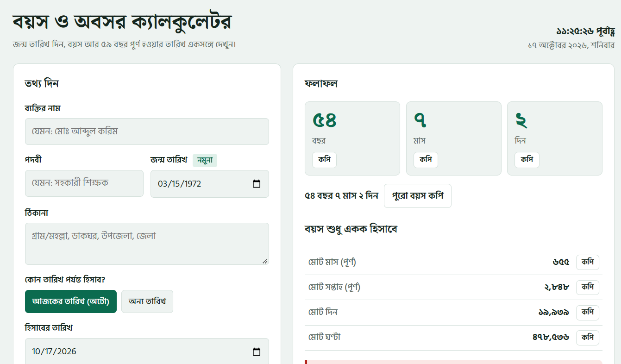621x364 pixels.
Task: Copy the মোট সপ্তাহ (পূর্ণ) value
Action: coord(588,287)
